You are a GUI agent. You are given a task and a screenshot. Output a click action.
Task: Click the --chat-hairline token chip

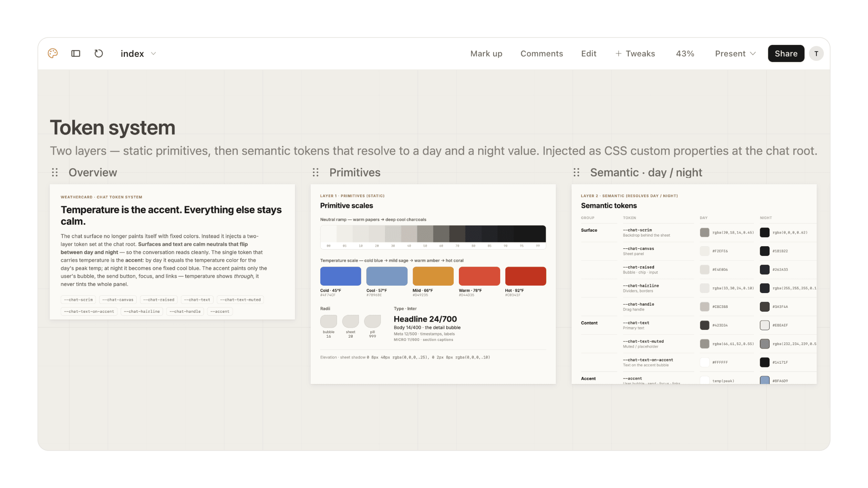point(142,311)
